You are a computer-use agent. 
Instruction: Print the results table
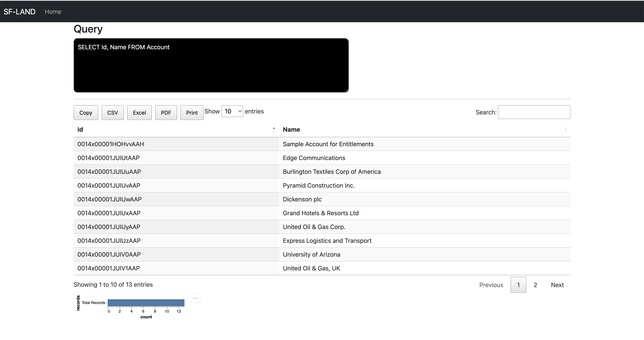(192, 113)
